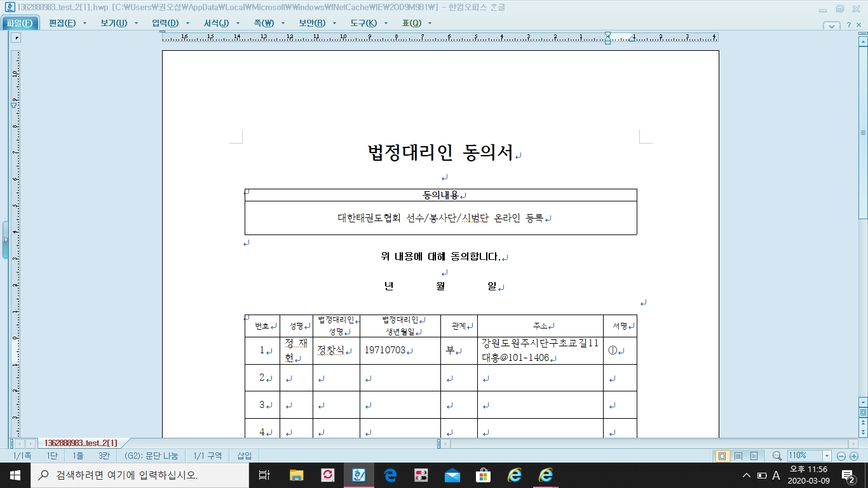The image size is (868, 488).
Task: Expand dropdown arrow beside 보안(R)
Action: (334, 24)
